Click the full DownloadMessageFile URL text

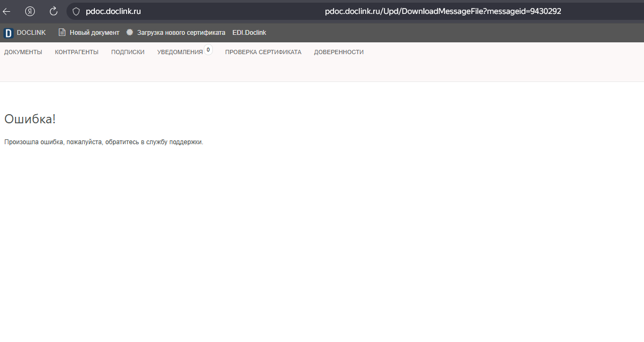[x=443, y=11]
